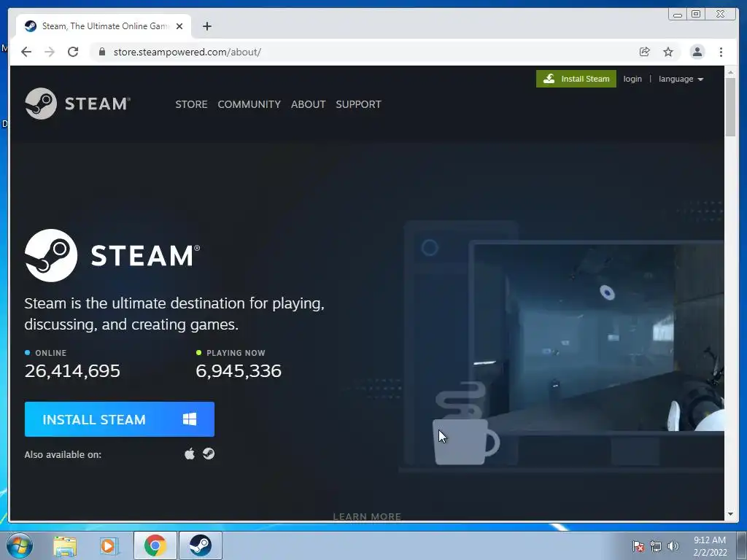Open the login link
The height and width of the screenshot is (560, 747).
tap(632, 79)
